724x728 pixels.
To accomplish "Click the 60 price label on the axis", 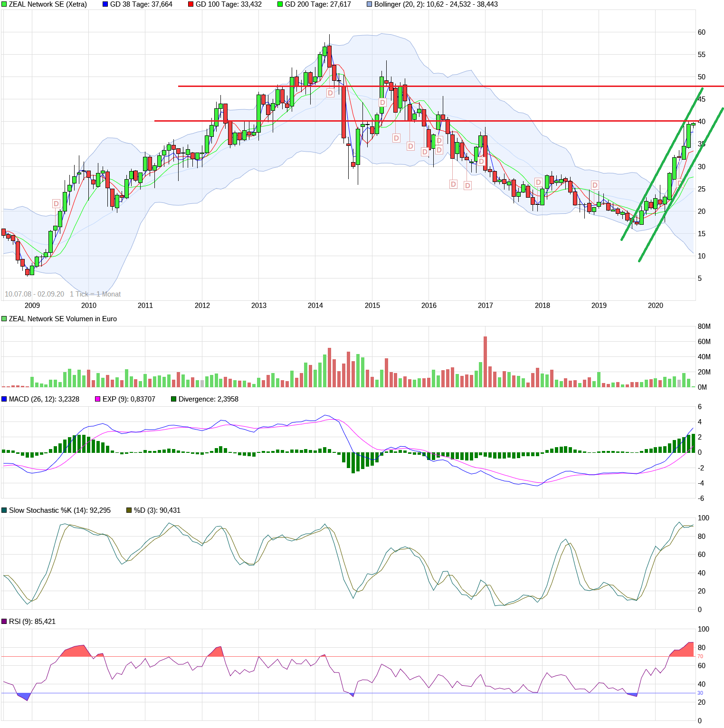I will pos(701,32).
